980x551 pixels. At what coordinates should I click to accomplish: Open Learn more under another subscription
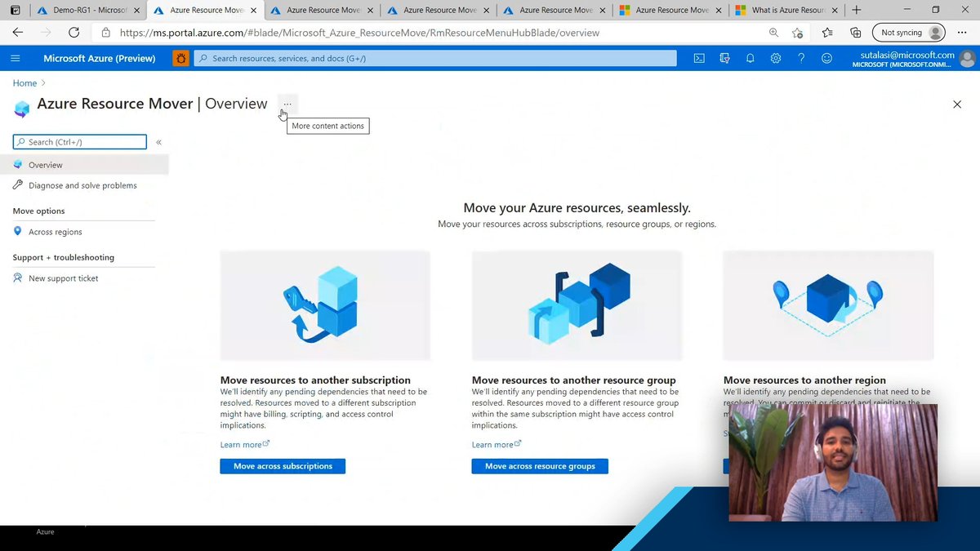[244, 444]
